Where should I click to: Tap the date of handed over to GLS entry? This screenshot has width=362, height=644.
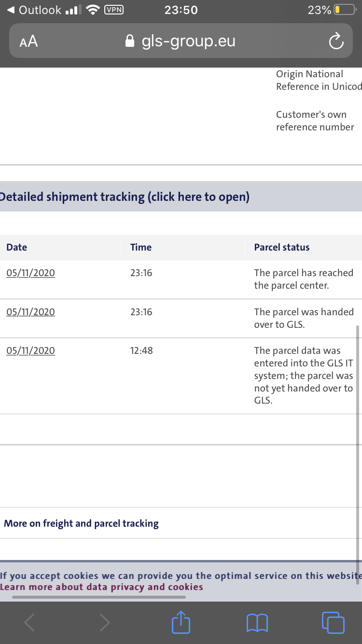click(30, 312)
